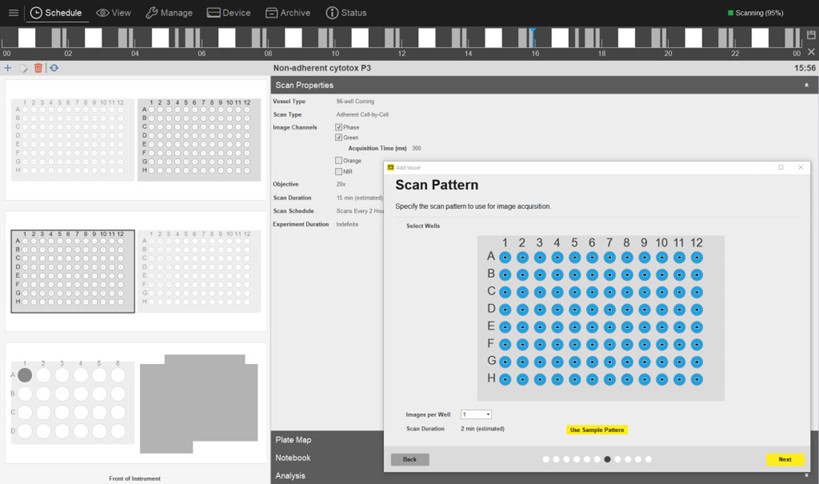The height and width of the screenshot is (484, 819).
Task: Expand the Notebook panel
Action: point(293,458)
